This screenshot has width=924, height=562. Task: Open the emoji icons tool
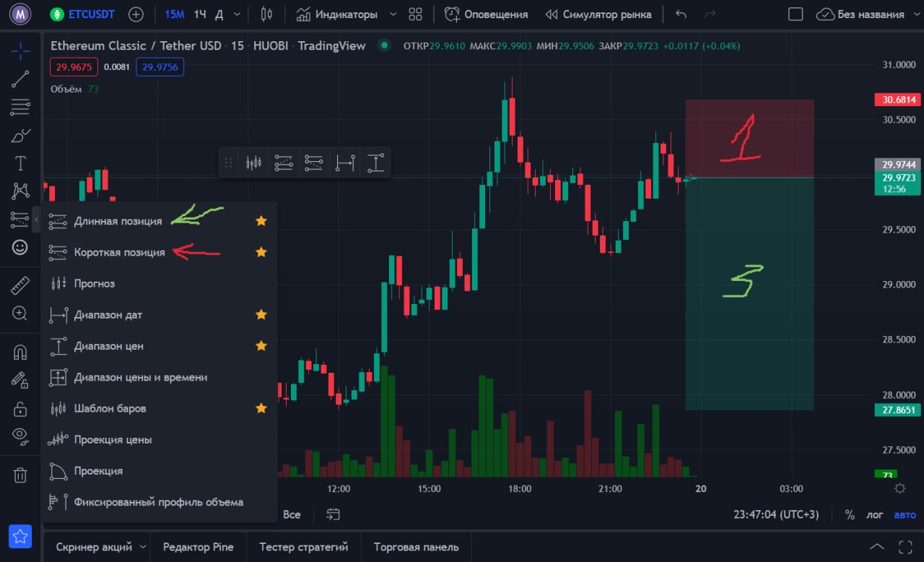20,247
